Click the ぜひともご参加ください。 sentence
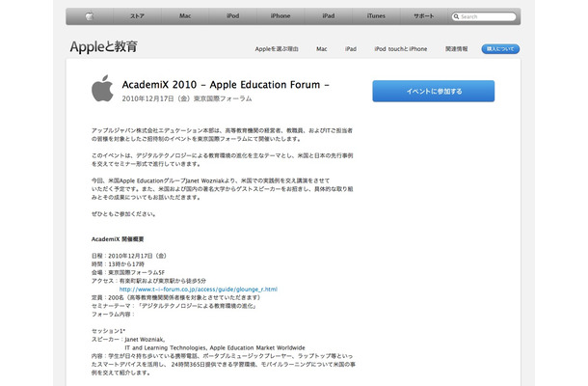Image resolution: width=588 pixels, height=386 pixels. pyautogui.click(x=123, y=214)
